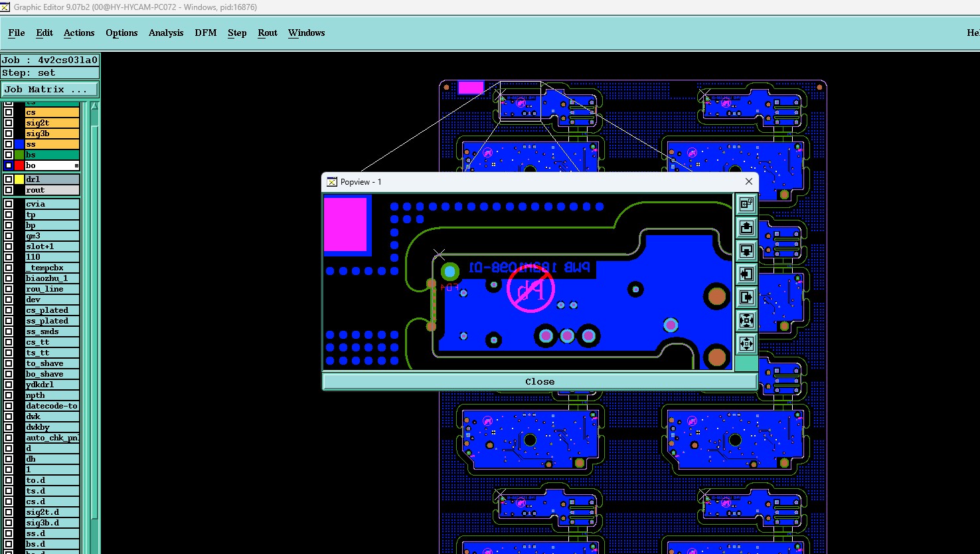
Task: Select the dwkby layer name
Action: click(52, 427)
